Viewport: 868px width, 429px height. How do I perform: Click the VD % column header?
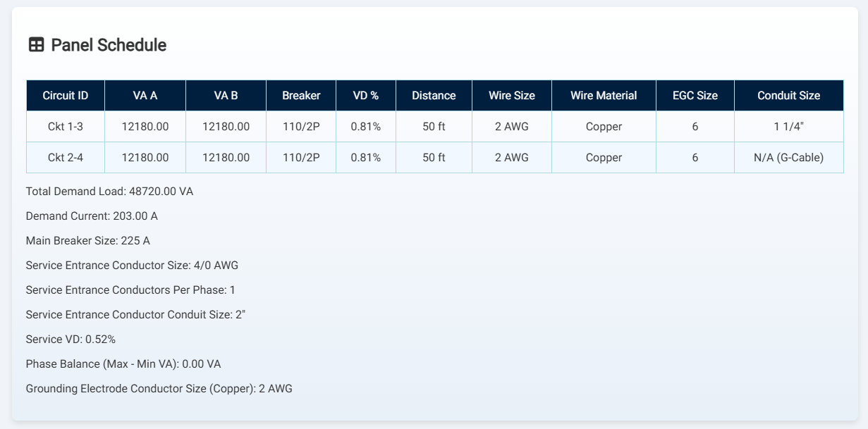[365, 96]
